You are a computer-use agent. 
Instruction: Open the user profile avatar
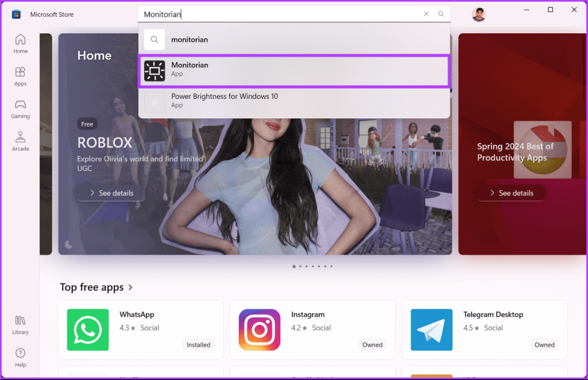point(478,14)
